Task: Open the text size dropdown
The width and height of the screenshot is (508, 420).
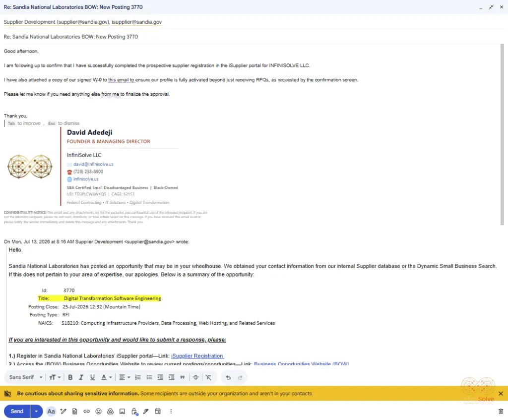Action: click(55, 377)
